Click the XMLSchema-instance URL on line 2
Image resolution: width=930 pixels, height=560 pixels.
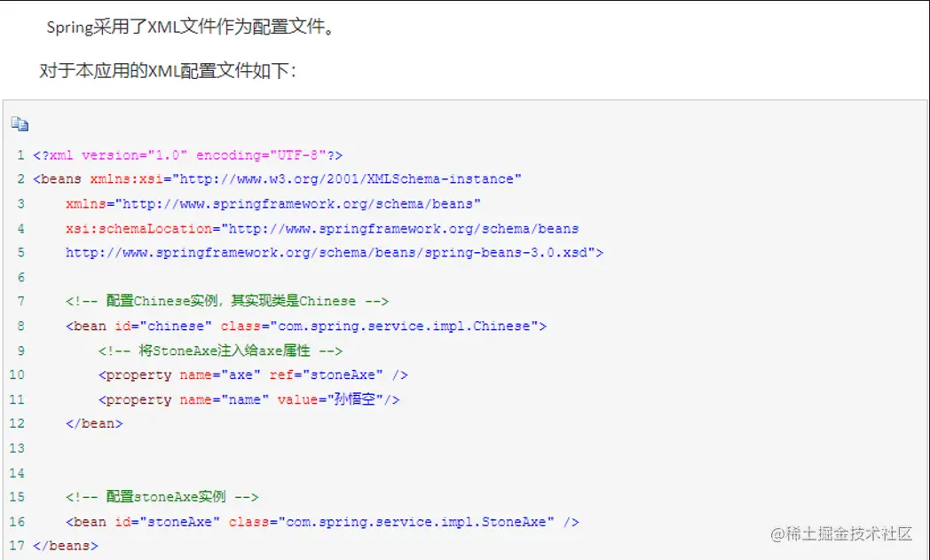pos(346,179)
